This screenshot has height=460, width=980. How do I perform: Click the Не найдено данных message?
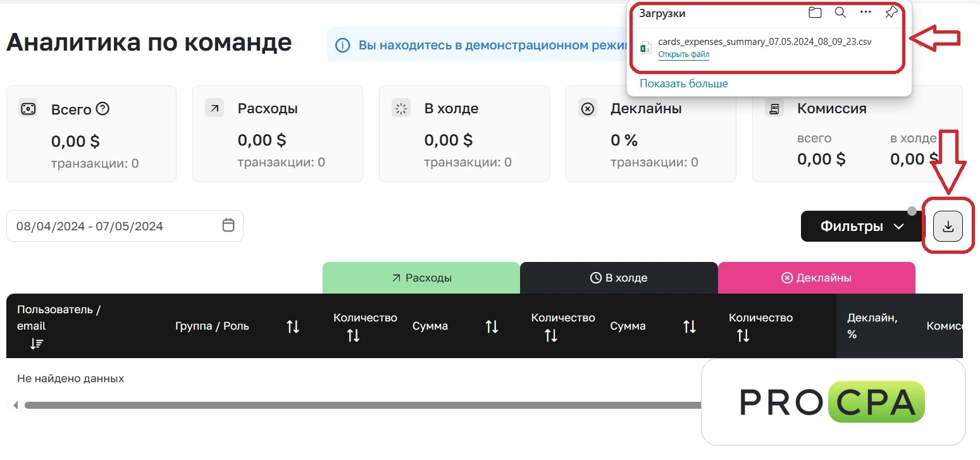[71, 379]
